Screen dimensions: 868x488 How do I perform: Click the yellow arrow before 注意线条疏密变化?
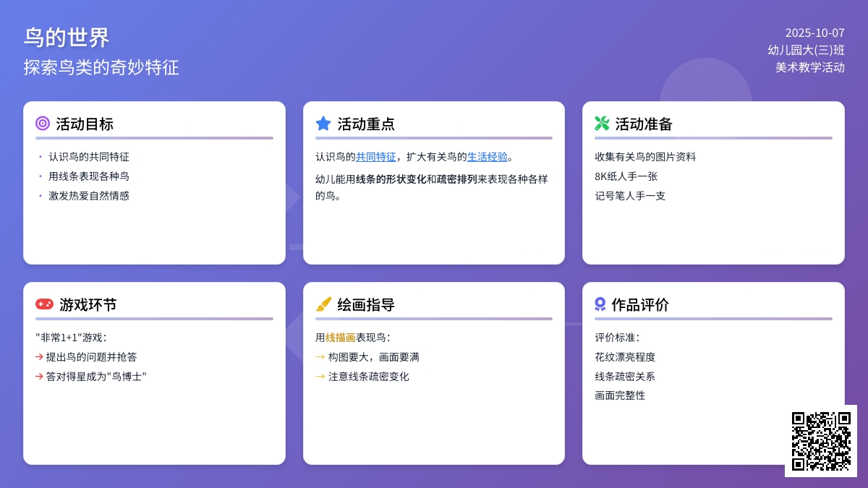pos(320,376)
